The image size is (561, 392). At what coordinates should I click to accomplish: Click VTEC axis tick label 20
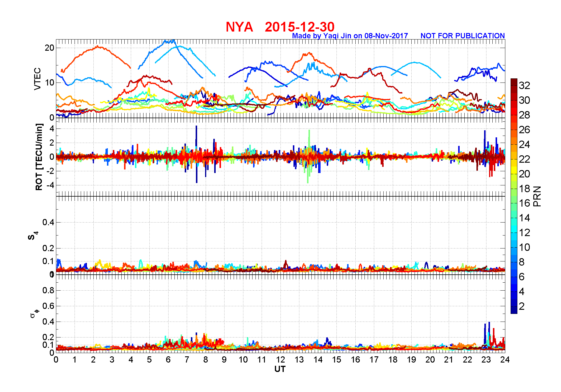(x=49, y=48)
